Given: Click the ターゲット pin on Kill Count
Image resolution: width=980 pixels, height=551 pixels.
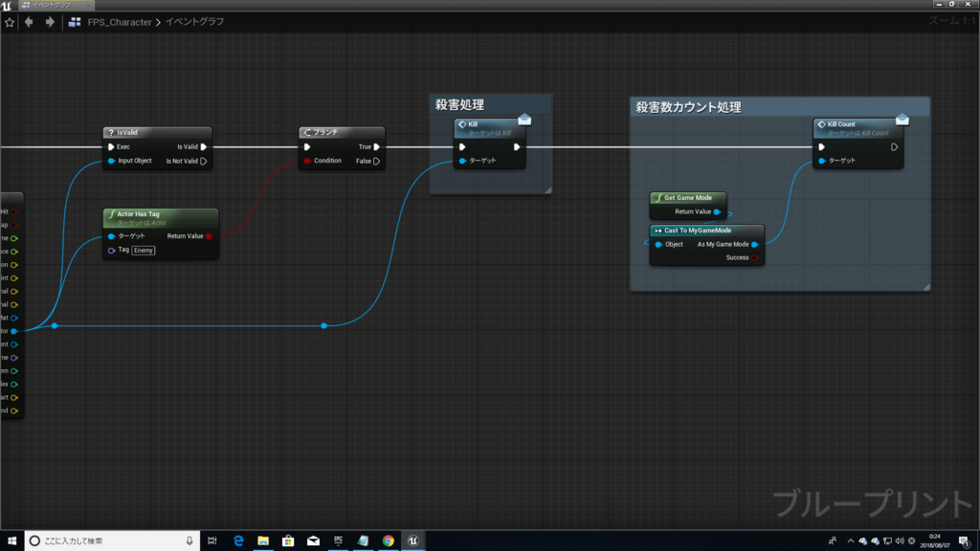Looking at the screenshot, I should tap(822, 161).
